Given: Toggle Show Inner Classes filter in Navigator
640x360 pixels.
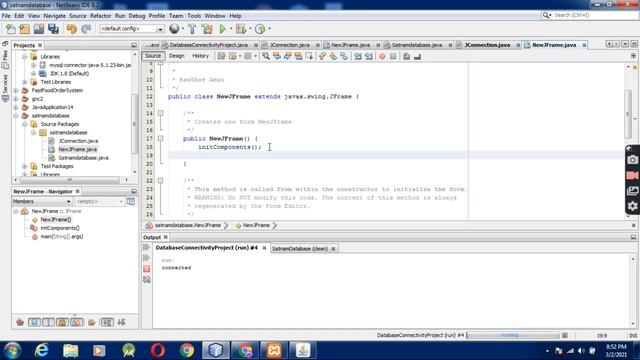Looking at the screenshot, I should 76,322.
